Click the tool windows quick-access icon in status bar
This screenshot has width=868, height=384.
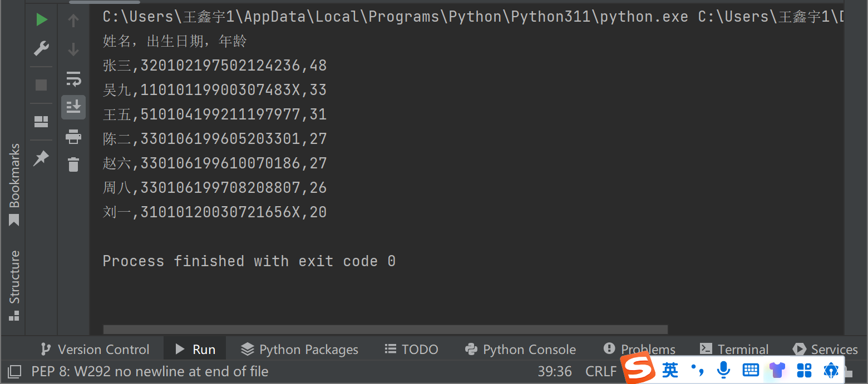14,371
